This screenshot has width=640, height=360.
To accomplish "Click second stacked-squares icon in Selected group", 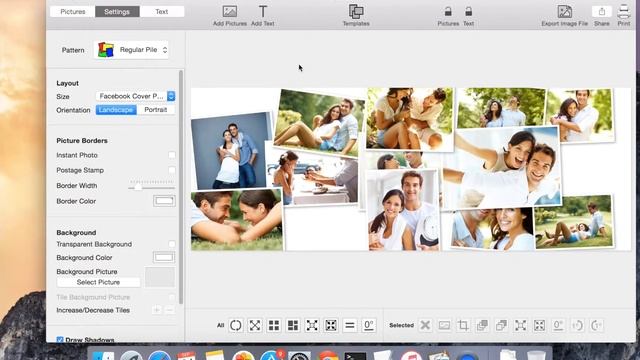I will coord(501,325).
